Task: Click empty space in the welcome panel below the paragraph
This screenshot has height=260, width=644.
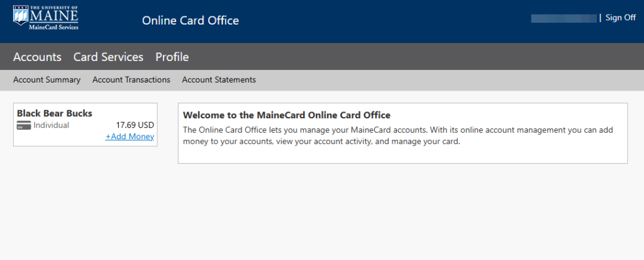Action: tap(402, 155)
